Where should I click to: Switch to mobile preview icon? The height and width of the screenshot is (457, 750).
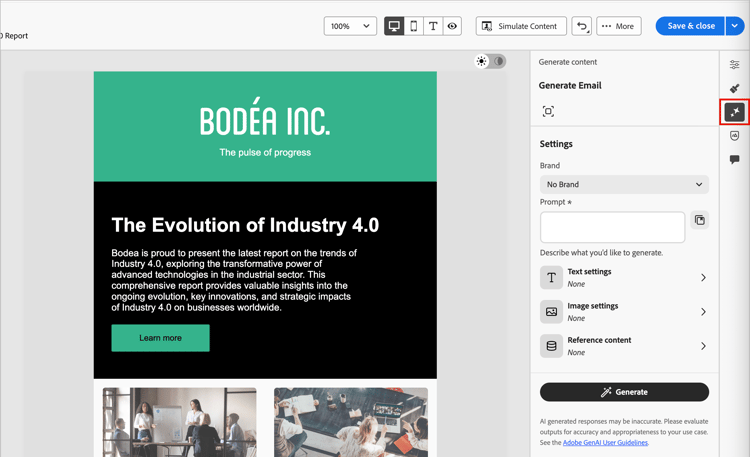pos(414,26)
